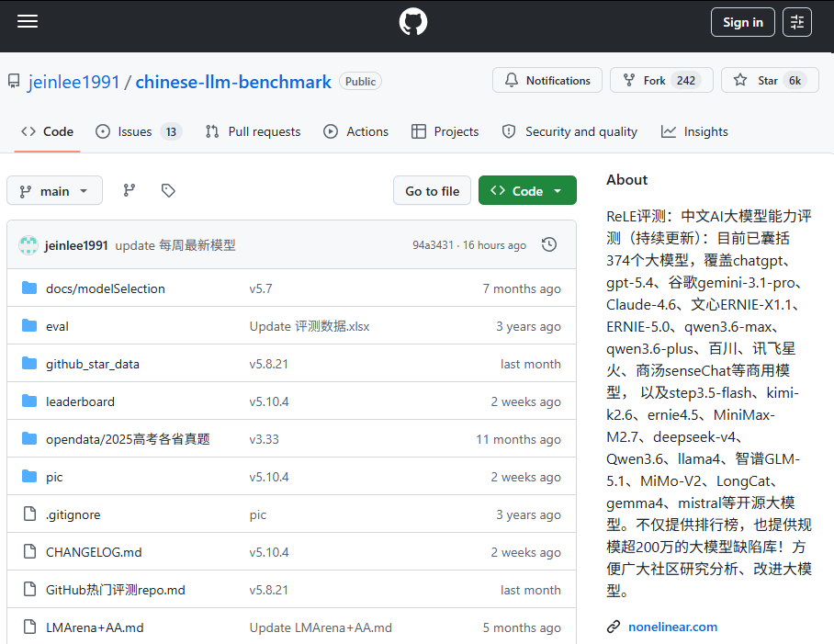Open the opendata/2025高考各省真题 folder
The image size is (834, 644).
coord(128,439)
